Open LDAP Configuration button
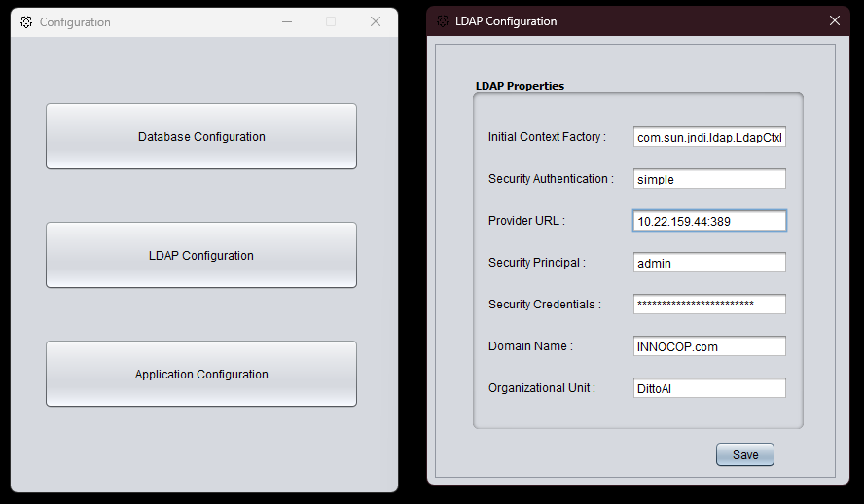Viewport: 864px width, 504px height. 201,255
